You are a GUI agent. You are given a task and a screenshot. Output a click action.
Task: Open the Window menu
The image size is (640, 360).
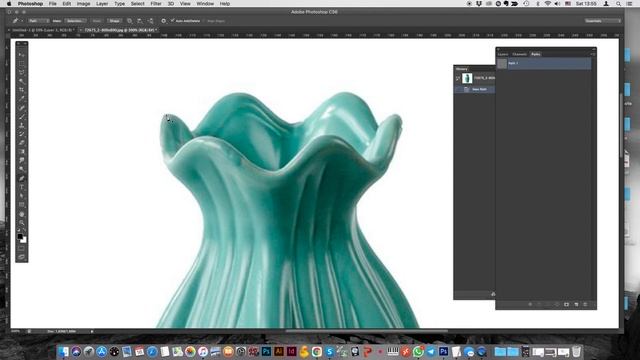[205, 4]
